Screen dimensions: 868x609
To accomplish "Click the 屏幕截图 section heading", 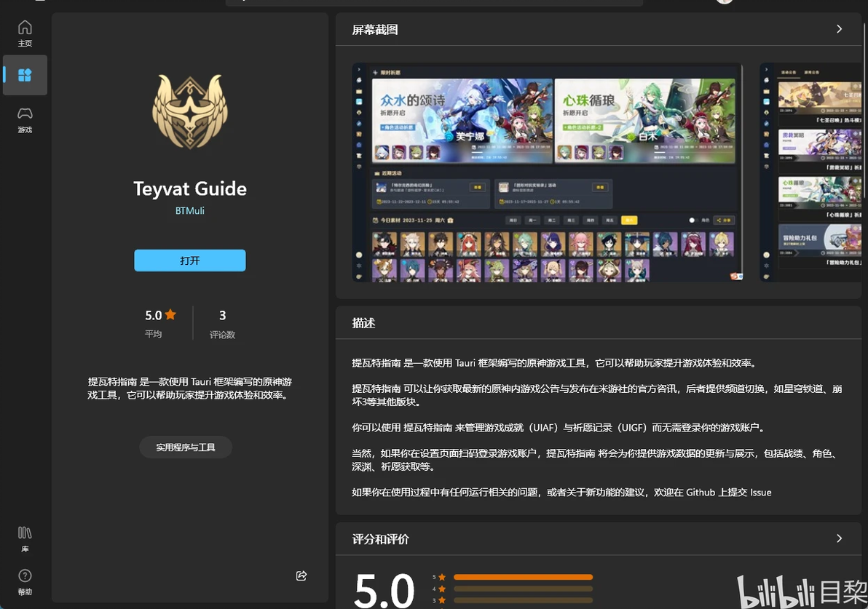I will point(375,30).
